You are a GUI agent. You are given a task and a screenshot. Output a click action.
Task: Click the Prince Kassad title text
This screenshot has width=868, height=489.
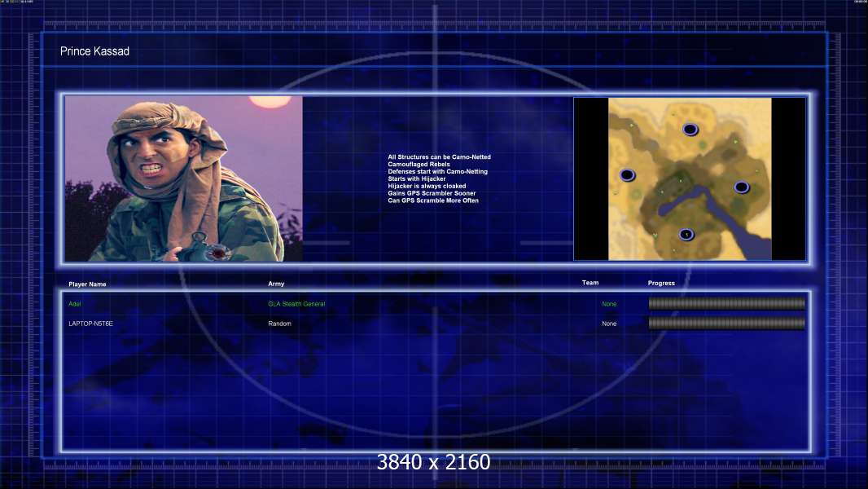pos(94,51)
